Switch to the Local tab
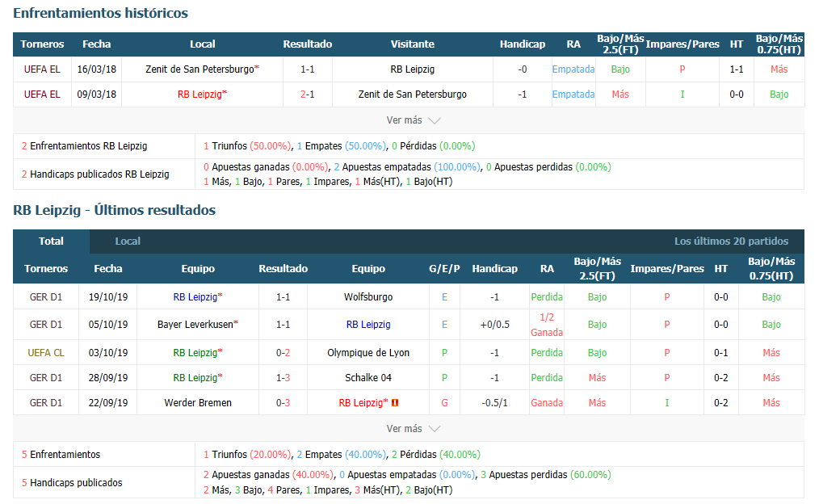Viewport: 819px width, 504px height. pos(128,241)
